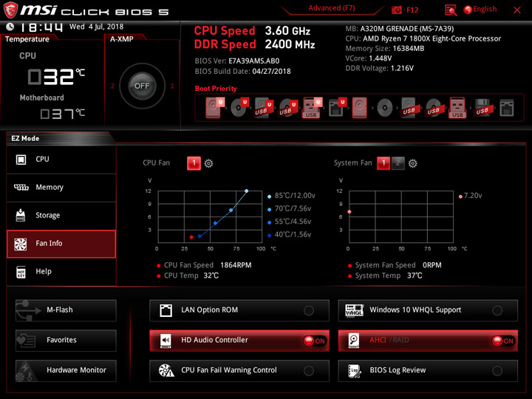Viewport: 532px width, 399px height.
Task: Click the BIOS Ver E7A39AMS.AB0 text
Action: (x=237, y=61)
